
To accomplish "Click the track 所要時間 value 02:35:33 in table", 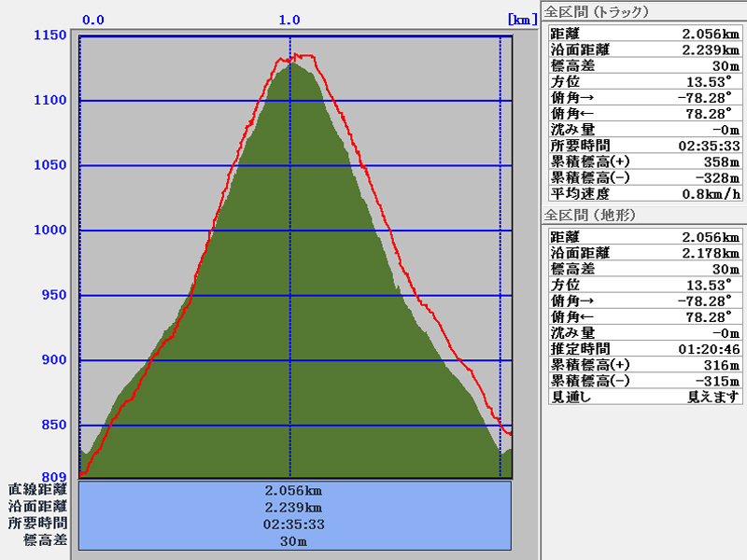I will coord(709,146).
